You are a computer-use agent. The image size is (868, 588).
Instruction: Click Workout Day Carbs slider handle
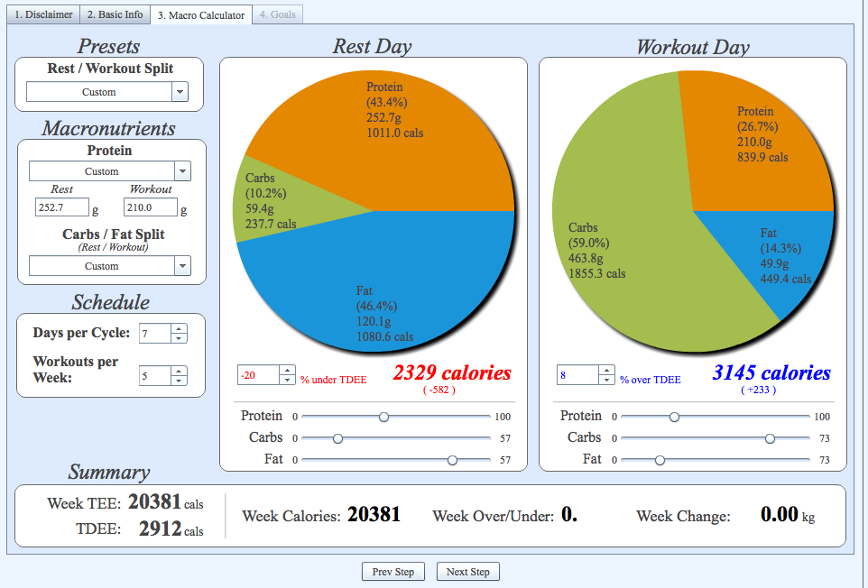pyautogui.click(x=770, y=438)
